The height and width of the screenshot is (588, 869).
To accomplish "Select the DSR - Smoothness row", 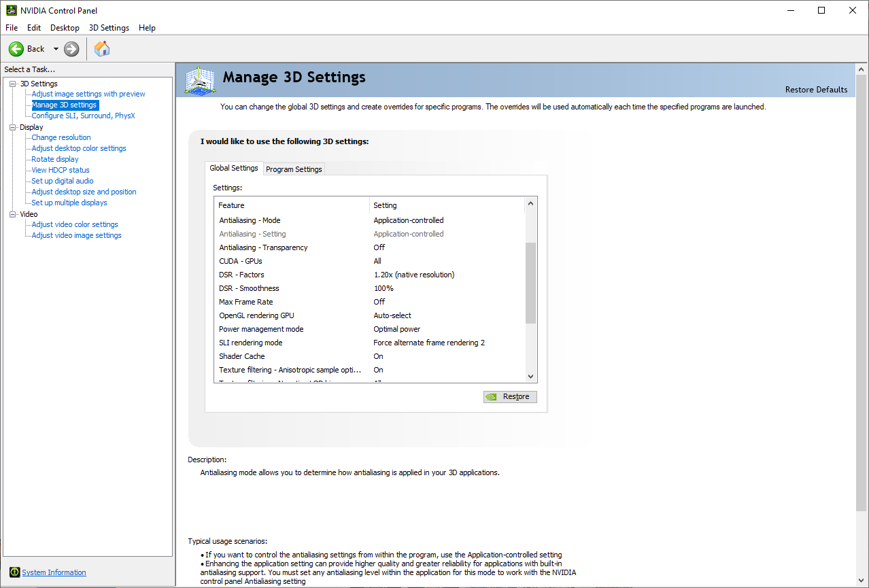I will [x=369, y=288].
